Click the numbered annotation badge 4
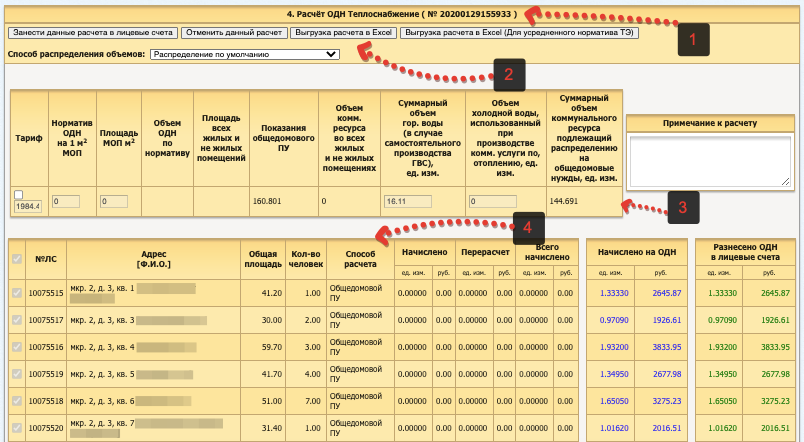804x442 pixels. 529,227
